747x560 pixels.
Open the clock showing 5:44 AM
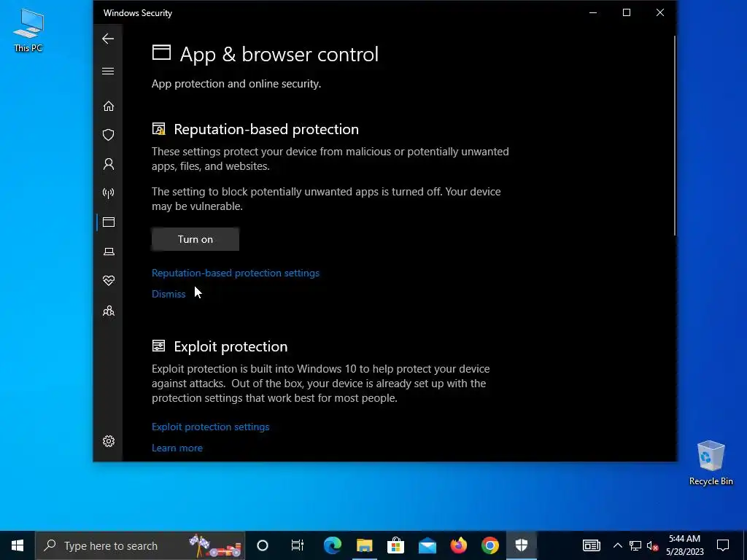(x=684, y=545)
